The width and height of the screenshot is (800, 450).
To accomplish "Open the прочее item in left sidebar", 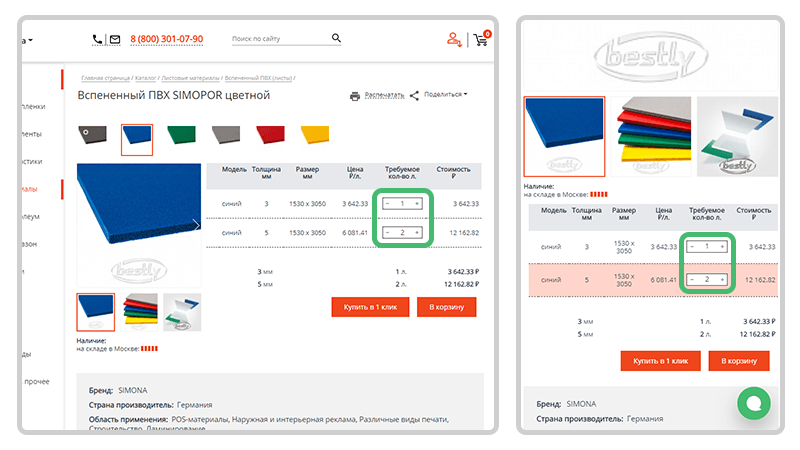I will (x=37, y=381).
